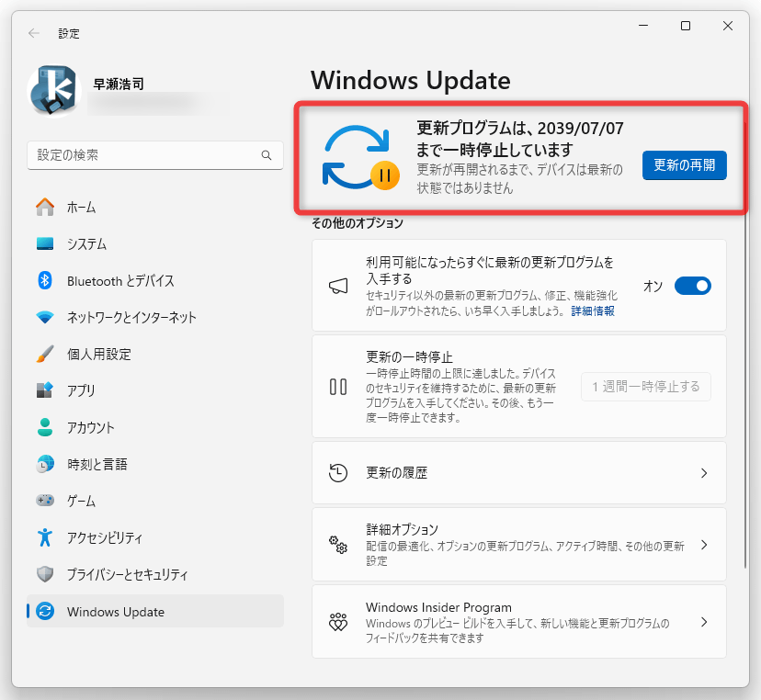761x700 pixels.
Task: Select Windows Update in the sidebar
Action: pyautogui.click(x=154, y=611)
